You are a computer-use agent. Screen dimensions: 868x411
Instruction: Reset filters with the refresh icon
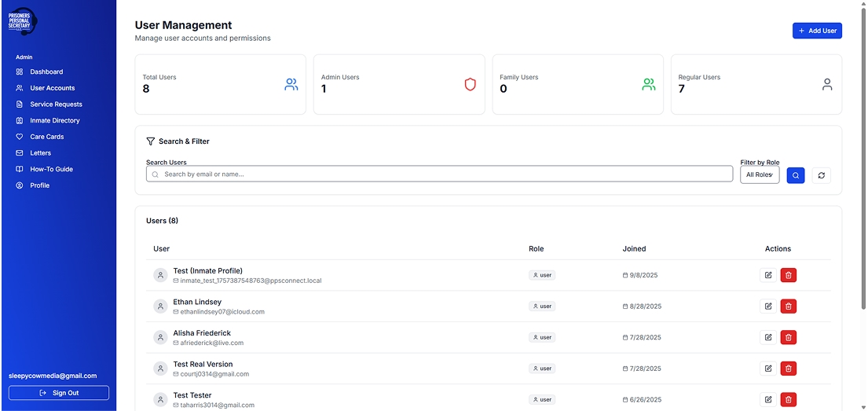tap(821, 175)
